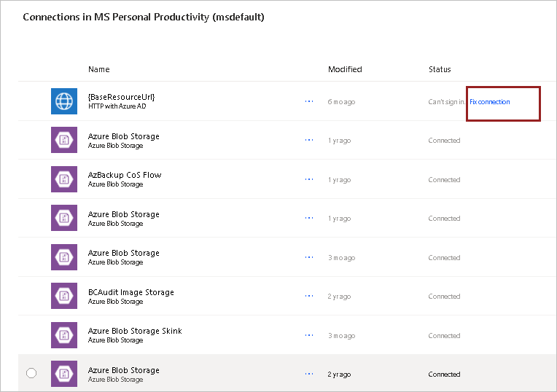Open the BCAudit Image Storage connection
This screenshot has width=557, height=392.
(x=131, y=292)
